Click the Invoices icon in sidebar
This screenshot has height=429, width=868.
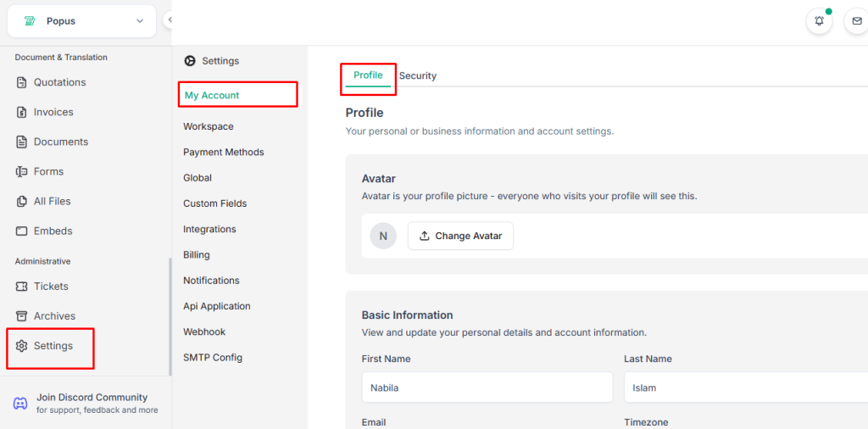point(22,112)
